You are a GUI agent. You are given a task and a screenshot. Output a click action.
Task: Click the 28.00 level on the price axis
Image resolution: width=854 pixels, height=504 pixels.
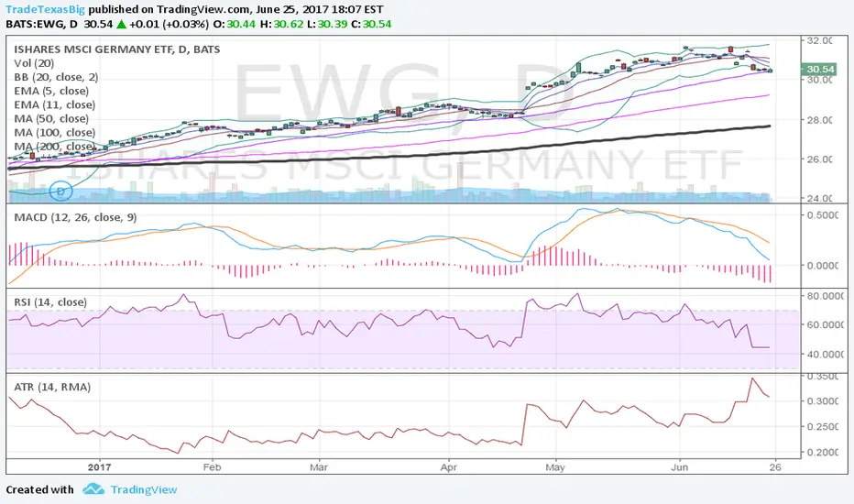(819, 120)
